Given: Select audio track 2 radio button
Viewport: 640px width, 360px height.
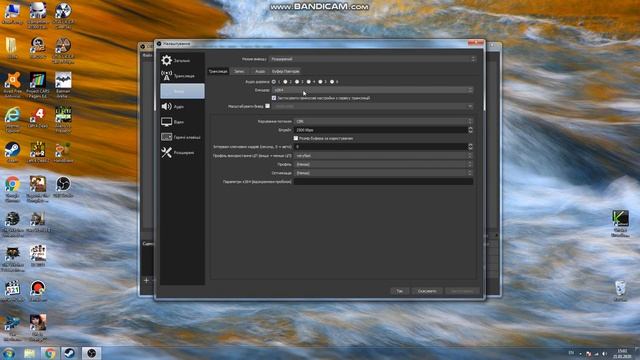Looking at the screenshot, I should coord(285,82).
